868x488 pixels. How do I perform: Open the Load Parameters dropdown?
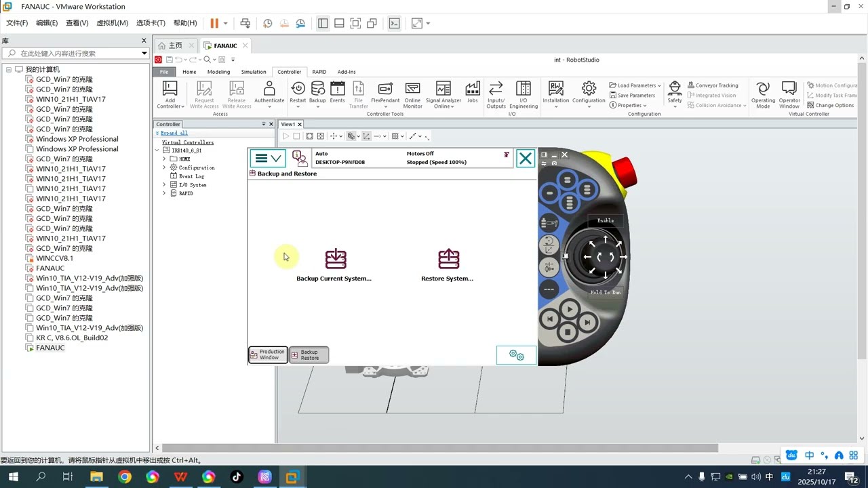pyautogui.click(x=635, y=85)
